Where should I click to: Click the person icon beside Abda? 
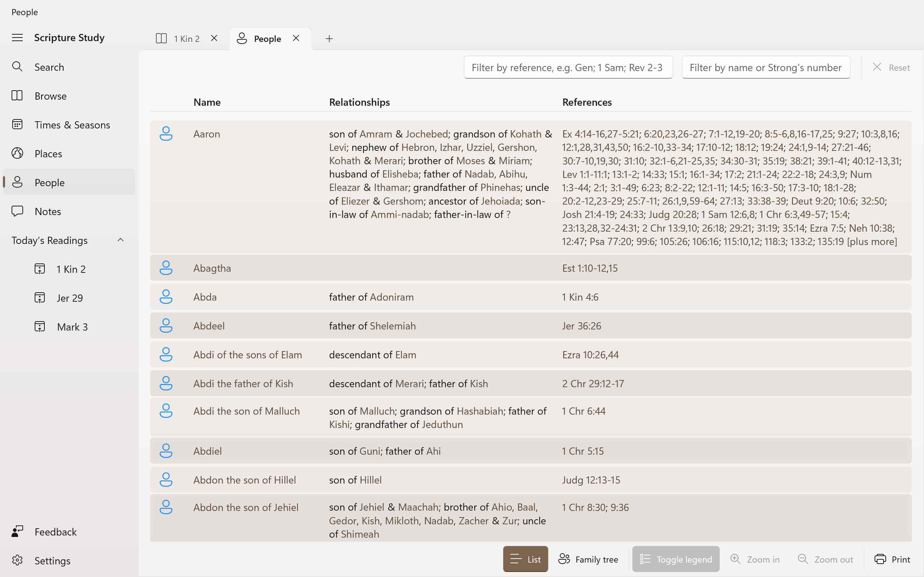tap(166, 297)
